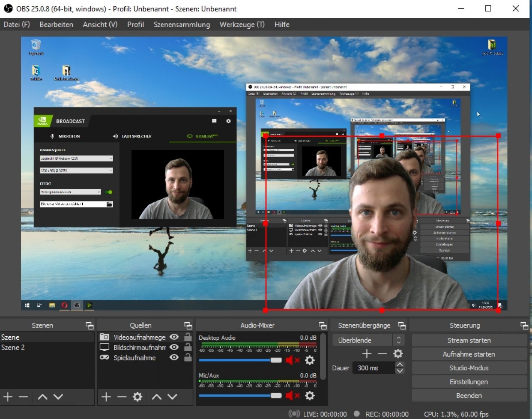Activate Studio-Modus
Viewport: 532px width, 419px height.
[469, 368]
